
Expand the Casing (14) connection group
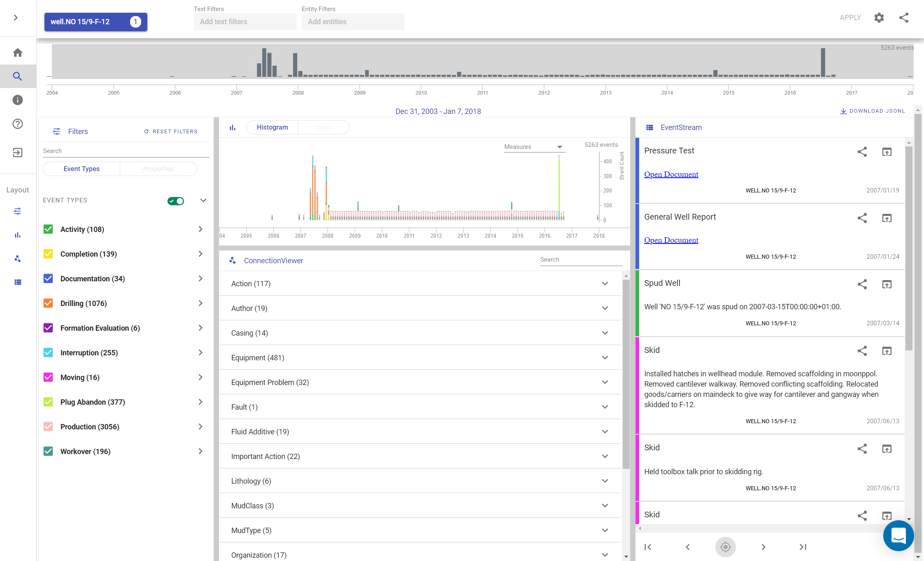coord(420,333)
